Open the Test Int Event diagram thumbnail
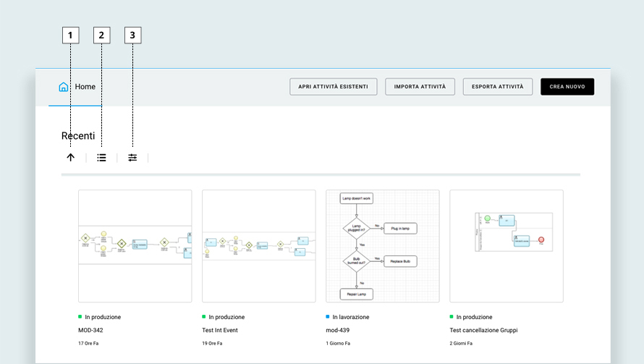Screen dimensions: 644x364 click(x=258, y=246)
